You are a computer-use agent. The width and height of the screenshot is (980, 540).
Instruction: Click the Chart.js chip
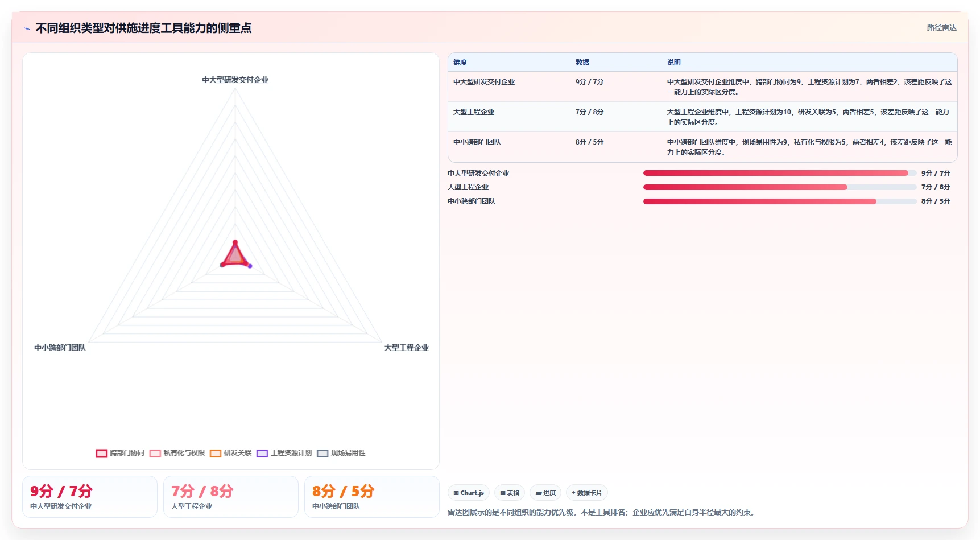tap(469, 493)
